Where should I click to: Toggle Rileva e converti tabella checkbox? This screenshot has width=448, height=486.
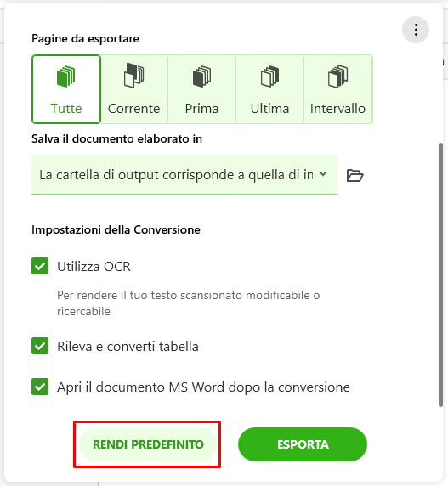coord(40,346)
